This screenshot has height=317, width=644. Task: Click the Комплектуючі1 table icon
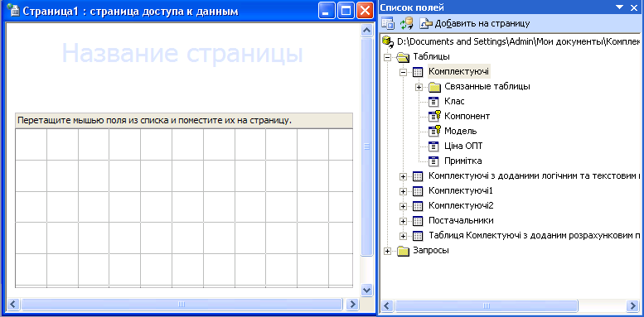(x=417, y=191)
